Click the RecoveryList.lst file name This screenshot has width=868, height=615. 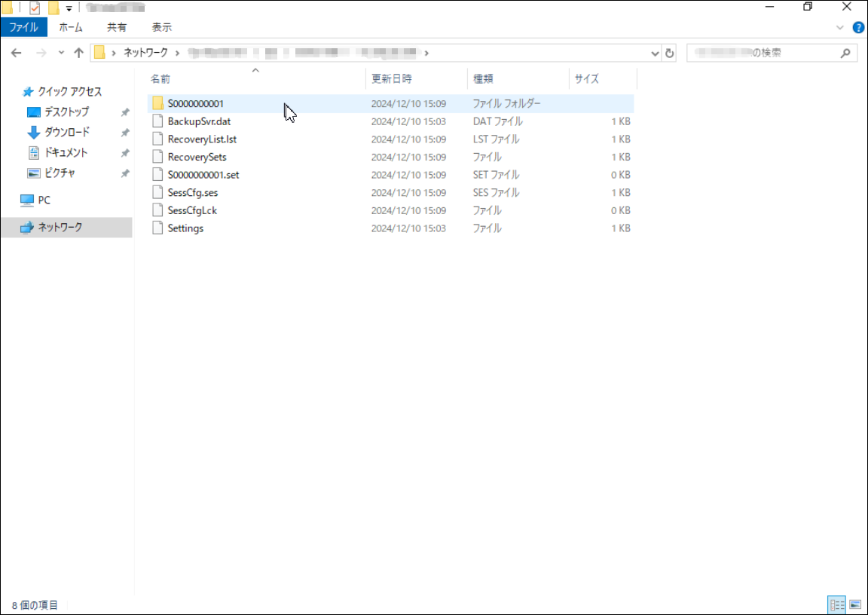click(202, 139)
